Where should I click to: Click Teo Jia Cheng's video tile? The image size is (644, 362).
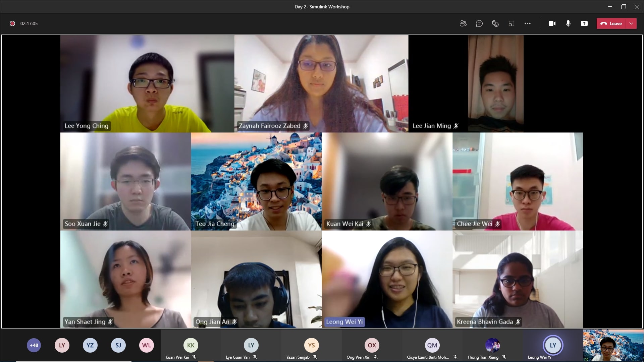256,181
